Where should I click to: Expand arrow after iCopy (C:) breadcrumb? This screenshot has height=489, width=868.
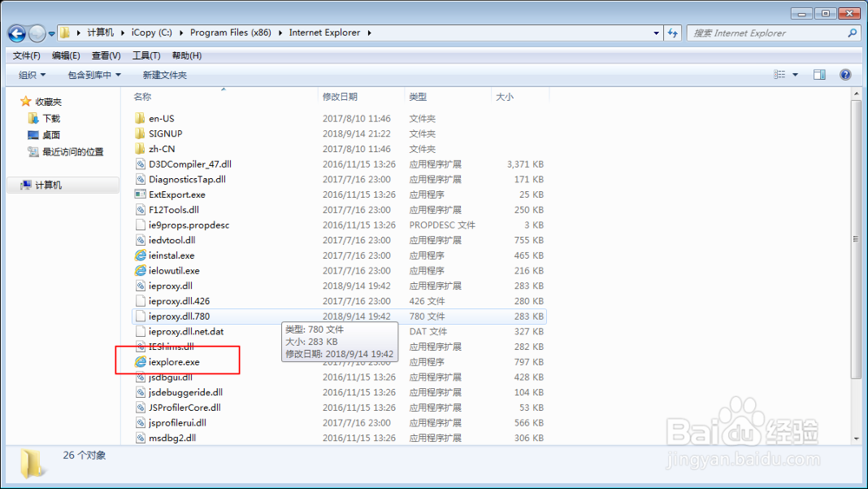[181, 33]
